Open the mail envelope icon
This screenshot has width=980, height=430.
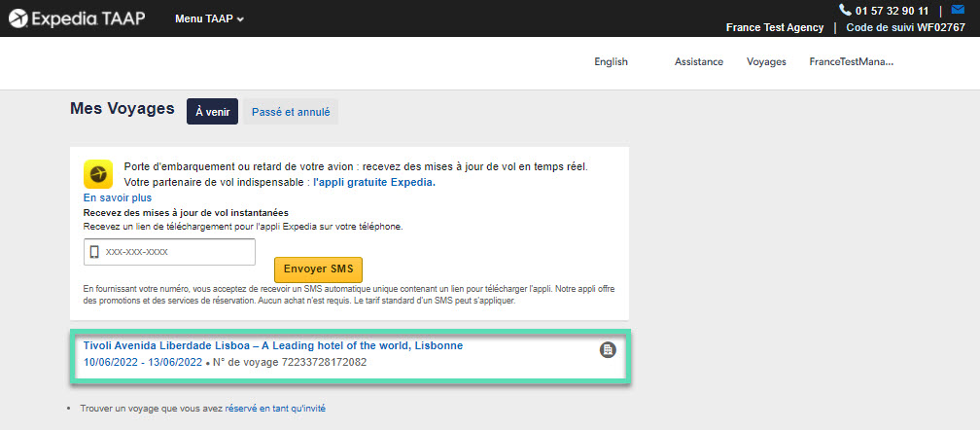(958, 10)
